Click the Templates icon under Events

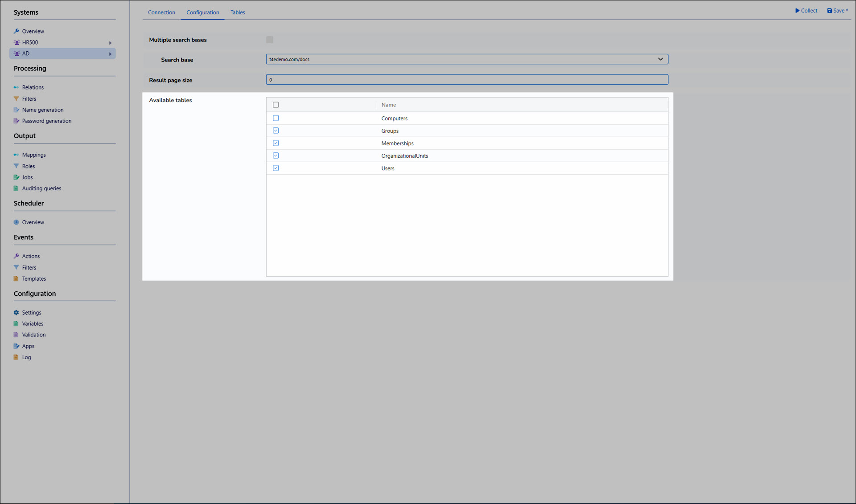coord(16,279)
